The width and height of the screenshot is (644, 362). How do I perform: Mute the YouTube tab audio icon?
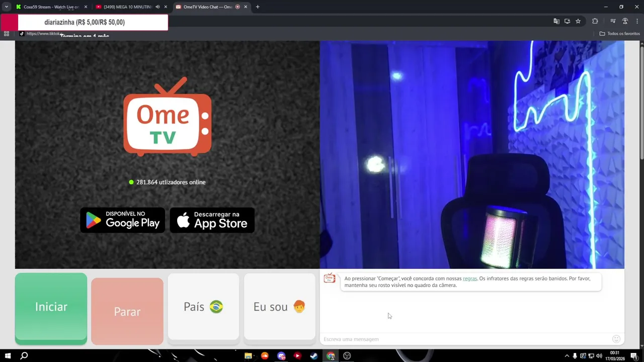click(157, 7)
